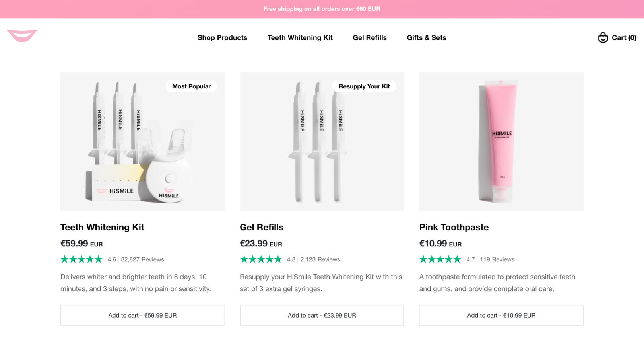Add Pink Toothpaste to cart

tap(501, 315)
